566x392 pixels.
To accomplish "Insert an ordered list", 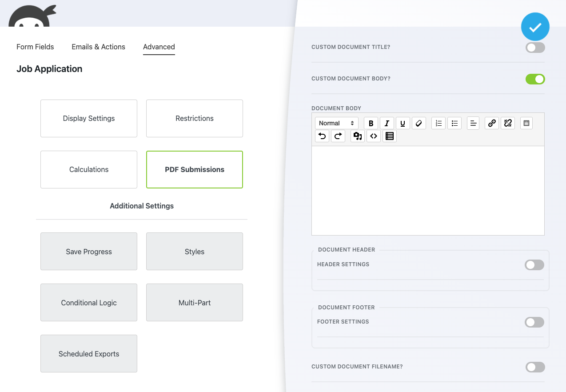I will point(438,123).
